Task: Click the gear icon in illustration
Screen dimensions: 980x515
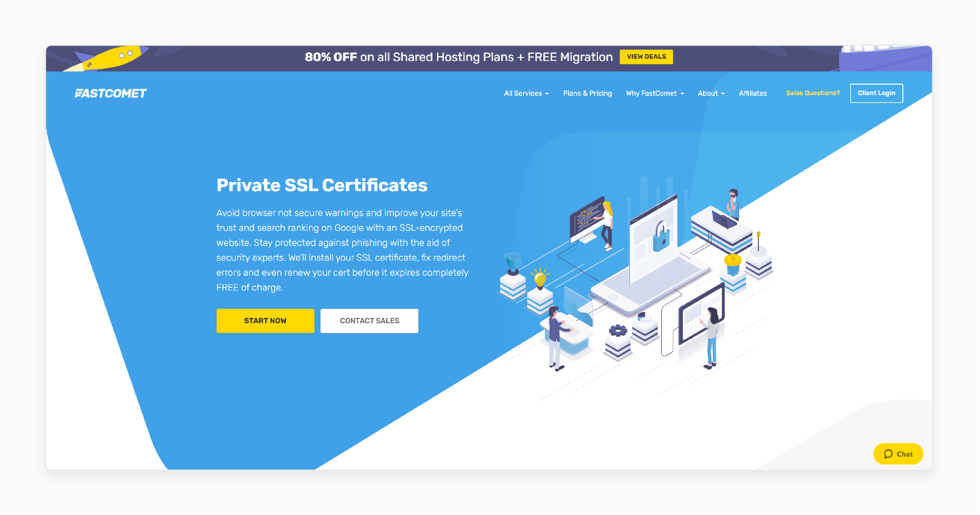Action: coord(618,330)
